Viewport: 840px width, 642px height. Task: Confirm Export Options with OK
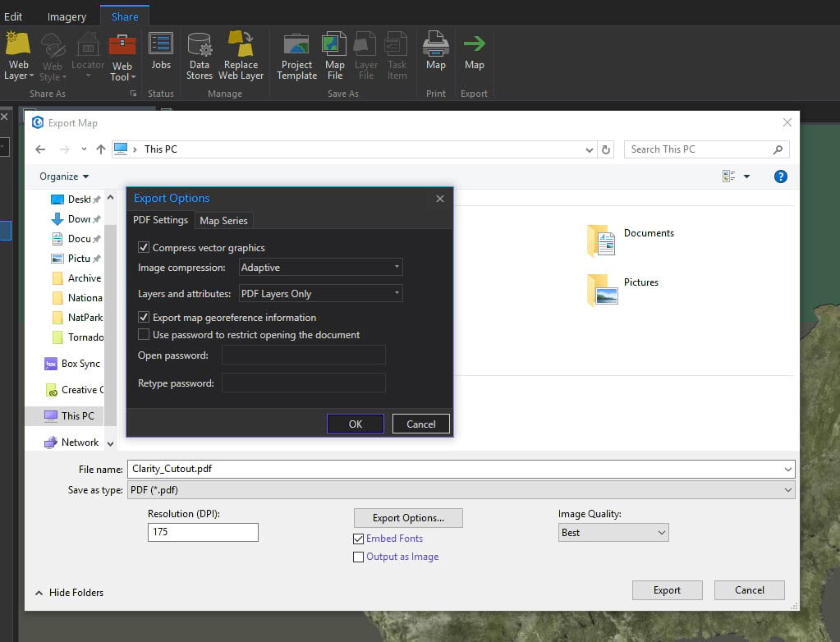356,424
